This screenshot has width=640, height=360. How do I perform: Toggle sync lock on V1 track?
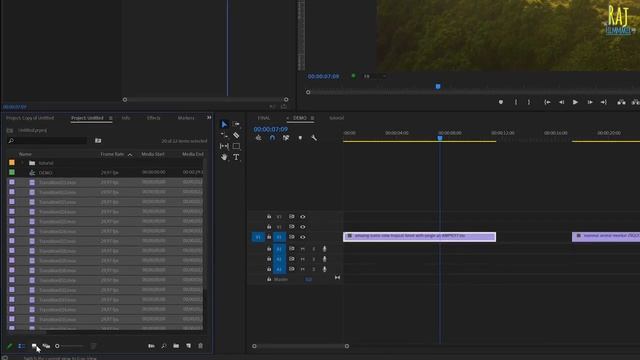pos(291,237)
